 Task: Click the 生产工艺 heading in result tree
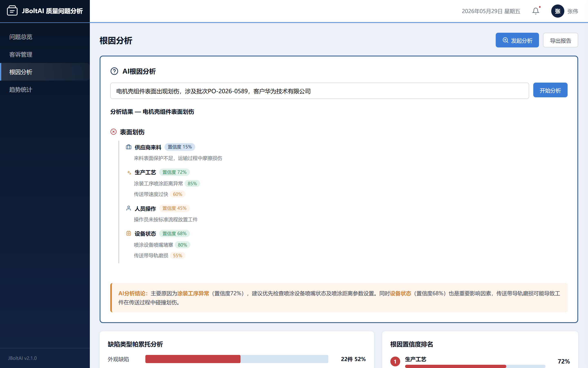pos(145,172)
